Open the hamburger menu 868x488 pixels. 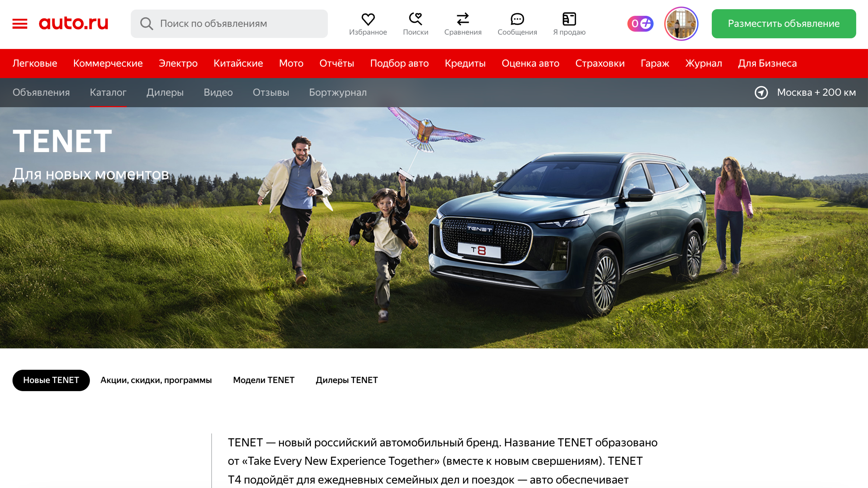tap(20, 24)
